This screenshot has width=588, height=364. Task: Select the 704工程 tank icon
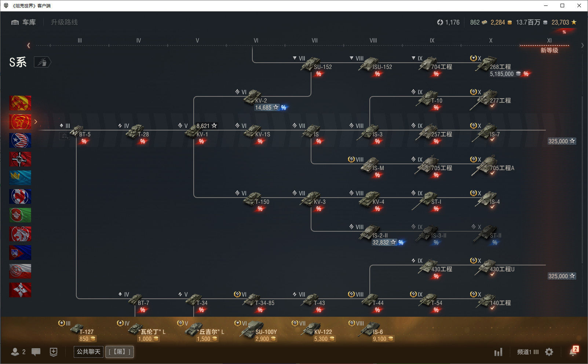(x=427, y=65)
